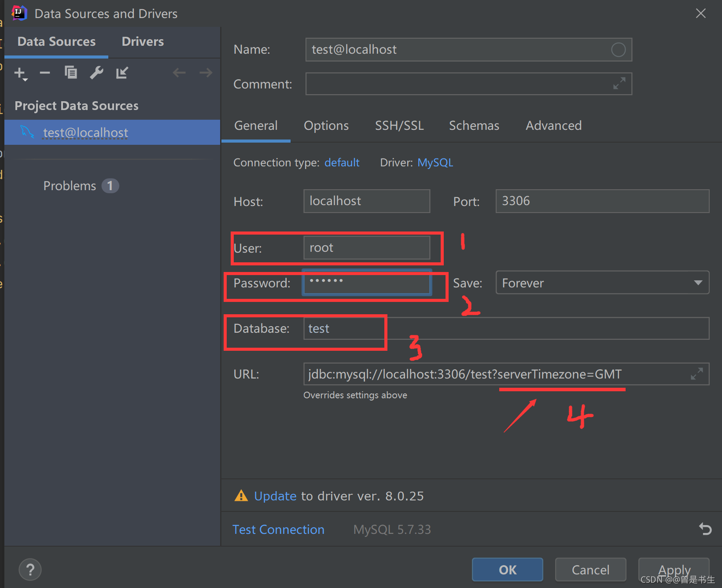The height and width of the screenshot is (588, 722).
Task: Click the IntelliJ logo in the title bar
Action: tap(19, 13)
